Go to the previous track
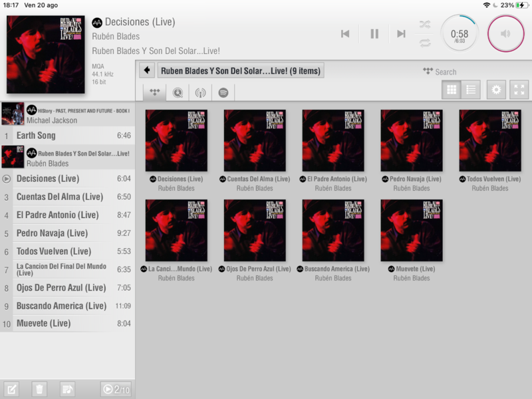This screenshot has height=399, width=532. pos(345,34)
